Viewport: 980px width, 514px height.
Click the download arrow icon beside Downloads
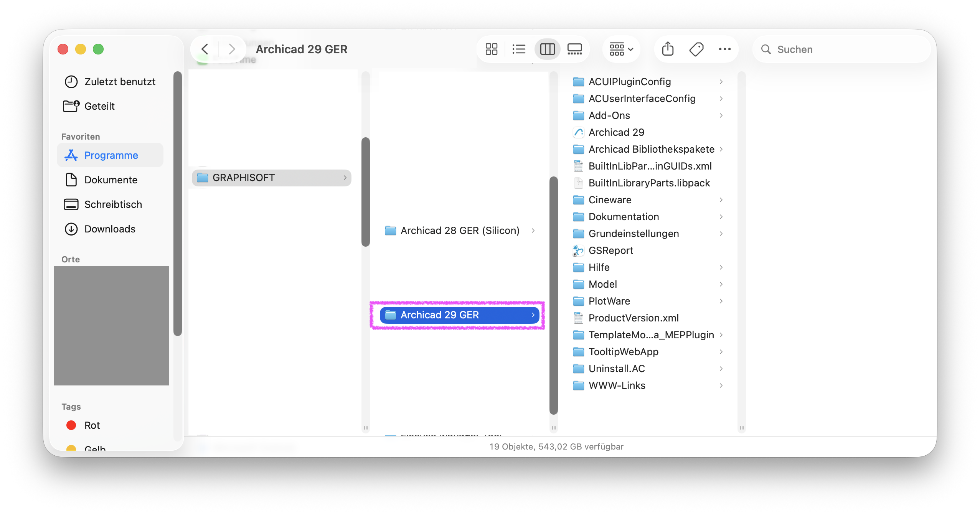tap(71, 229)
